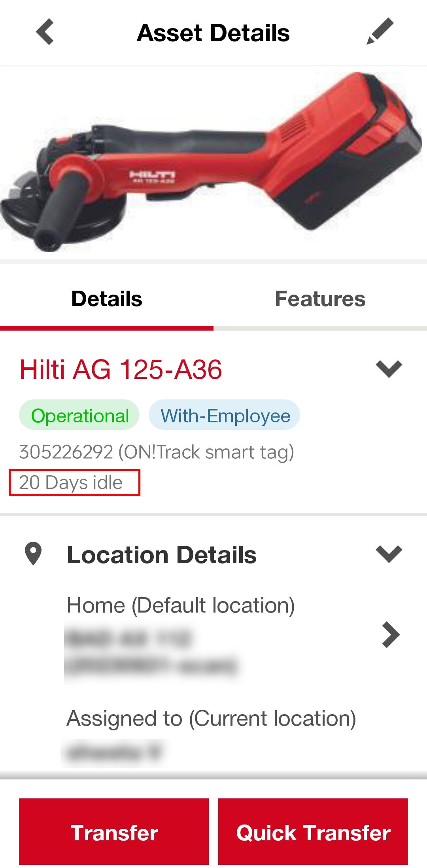This screenshot has width=427, height=868.
Task: Tap Assigned to (Current location) label
Action: (x=211, y=718)
